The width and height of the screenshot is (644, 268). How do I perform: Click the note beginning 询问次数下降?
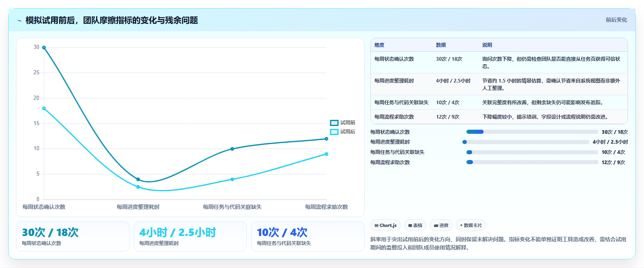[552, 63]
